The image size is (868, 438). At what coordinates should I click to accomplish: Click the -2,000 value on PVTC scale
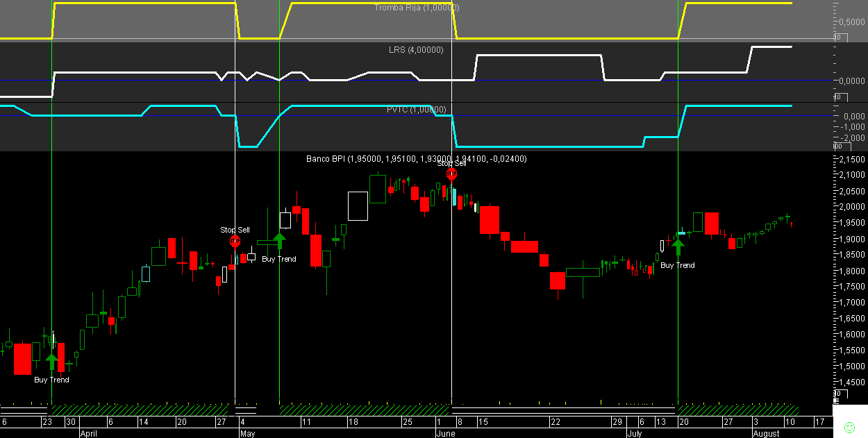pos(854,137)
